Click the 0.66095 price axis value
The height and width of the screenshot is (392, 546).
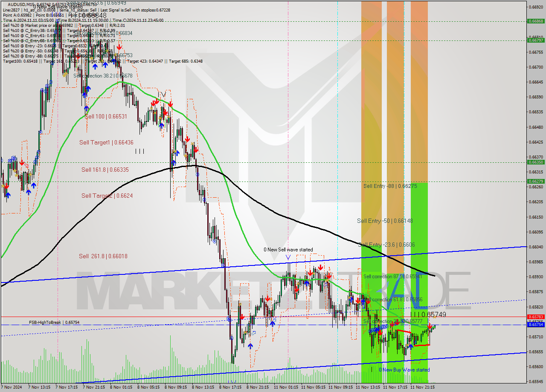(x=536, y=232)
